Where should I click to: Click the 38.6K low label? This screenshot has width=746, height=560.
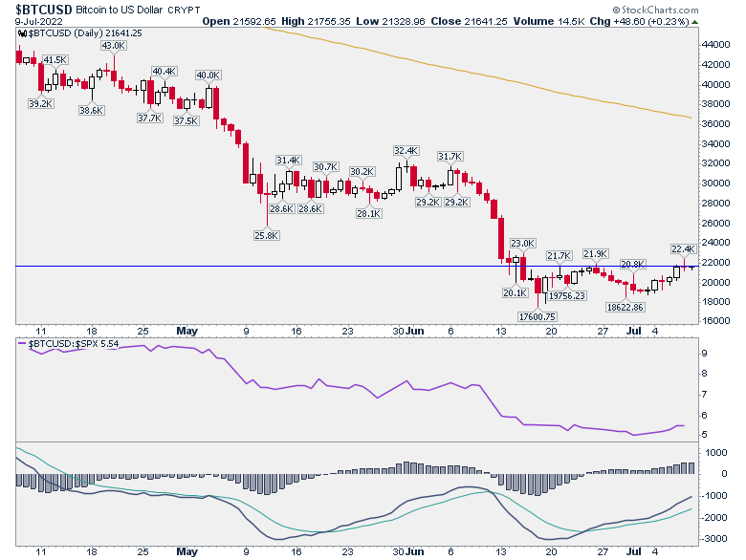coord(92,110)
